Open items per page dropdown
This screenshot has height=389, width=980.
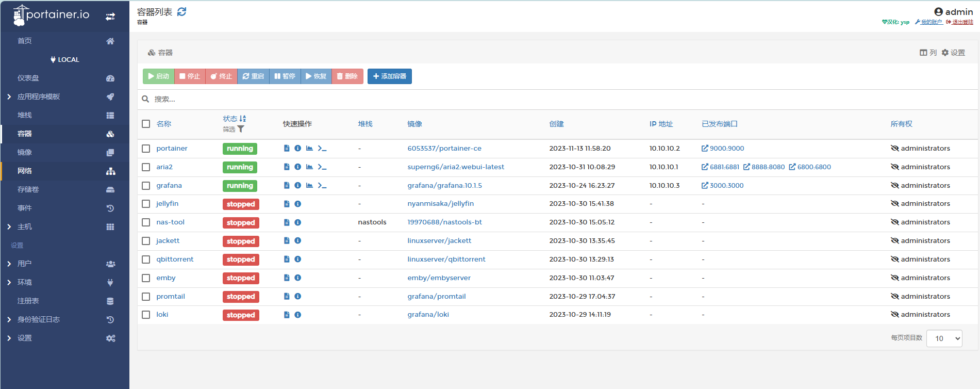pyautogui.click(x=944, y=338)
